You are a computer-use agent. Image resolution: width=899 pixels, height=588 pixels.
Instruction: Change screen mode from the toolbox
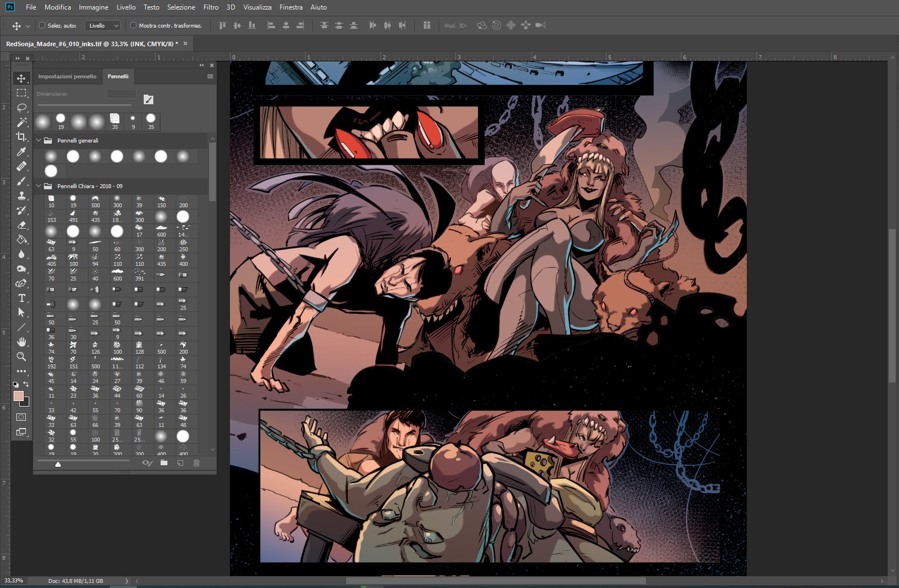[x=21, y=432]
